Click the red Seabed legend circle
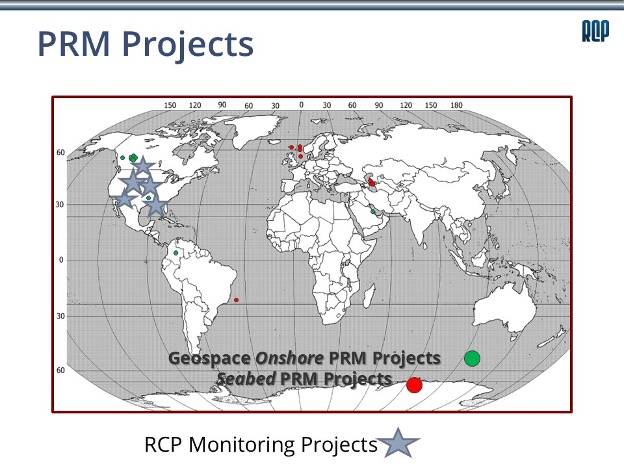Screen dimensions: 624x468 point(414,385)
